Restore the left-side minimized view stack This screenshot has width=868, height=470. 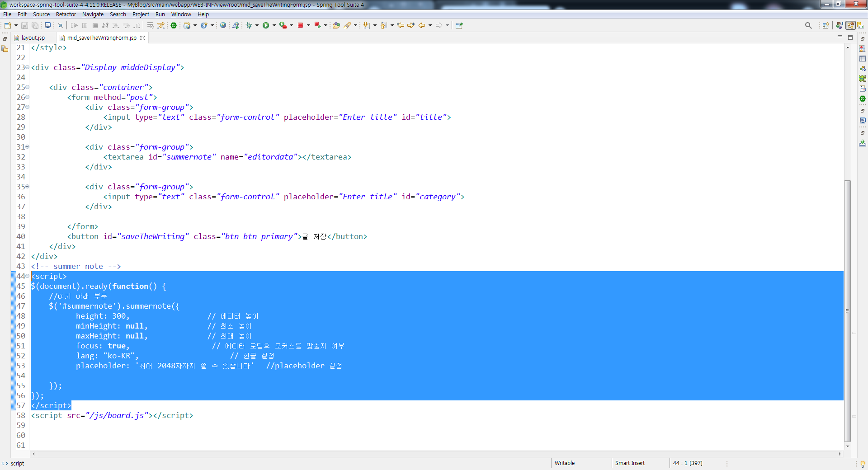pyautogui.click(x=5, y=39)
